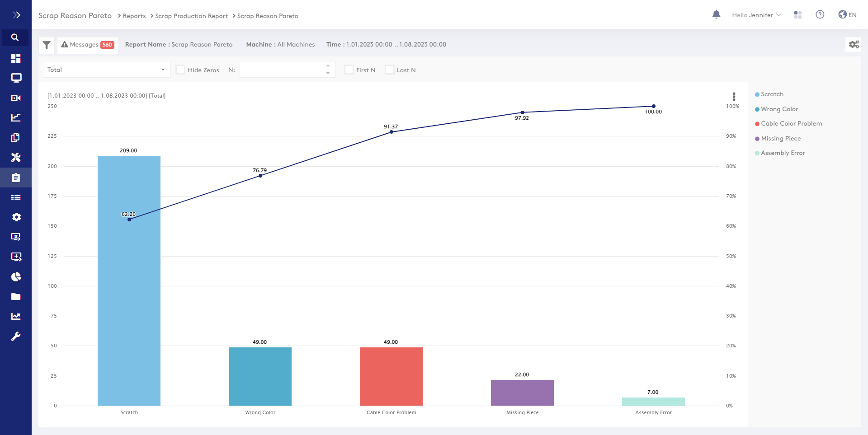
Task: Click the help question mark icon
Action: coord(820,15)
